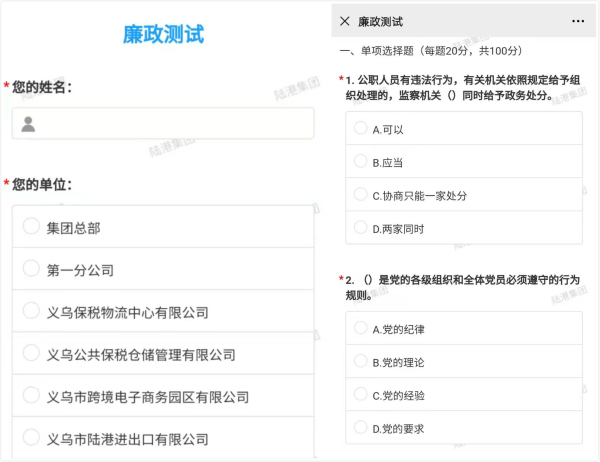
Task: Type in the 您的姓名 input field
Action: [170, 124]
